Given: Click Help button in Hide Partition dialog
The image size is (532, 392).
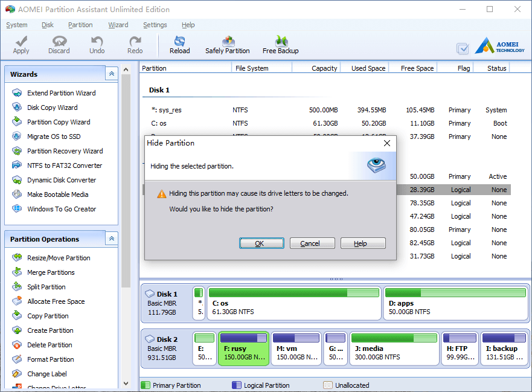Looking at the screenshot, I should pos(363,243).
